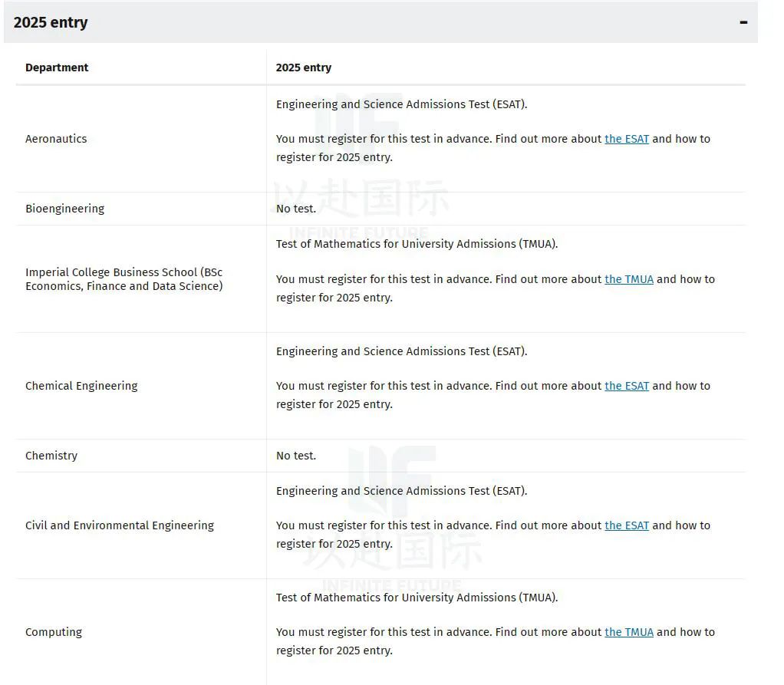The height and width of the screenshot is (685, 784).
Task: Click the ESAT test name in Aeronautics row
Action: [x=401, y=104]
